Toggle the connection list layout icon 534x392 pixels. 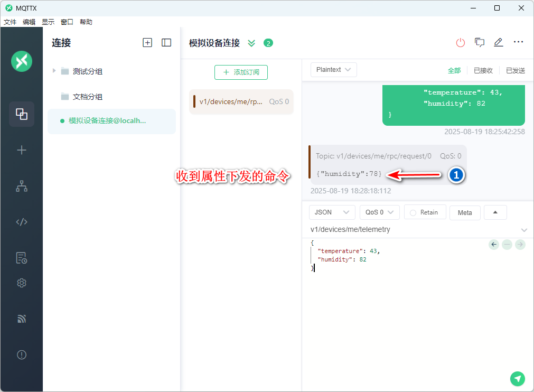pos(166,43)
